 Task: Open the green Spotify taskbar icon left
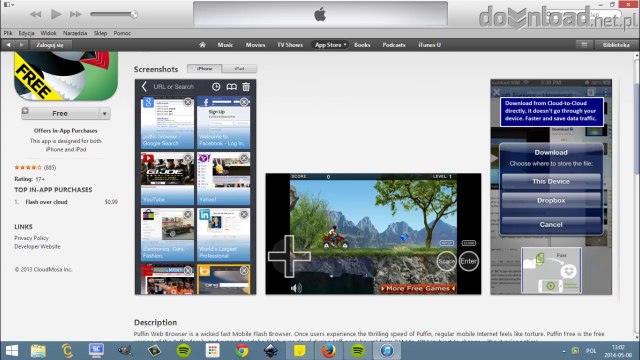(x=184, y=351)
